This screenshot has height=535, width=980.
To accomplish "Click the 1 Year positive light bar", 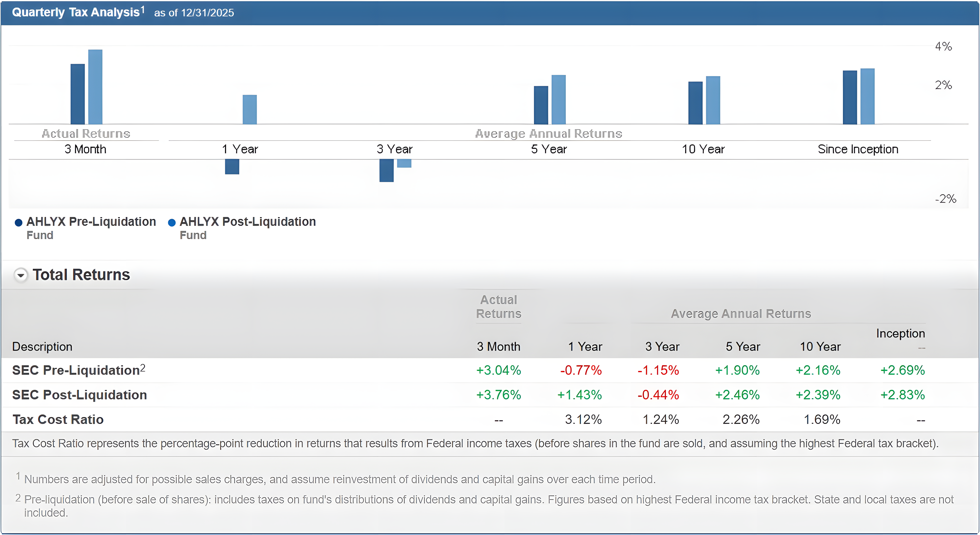I will click(250, 110).
